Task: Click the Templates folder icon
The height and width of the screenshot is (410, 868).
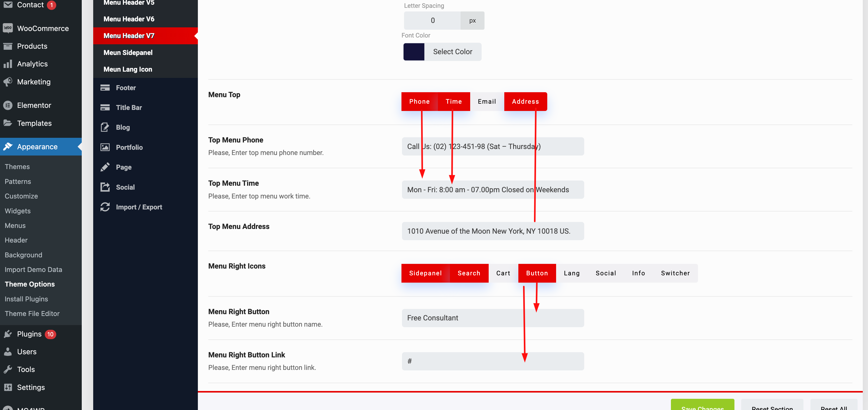Action: coord(8,123)
